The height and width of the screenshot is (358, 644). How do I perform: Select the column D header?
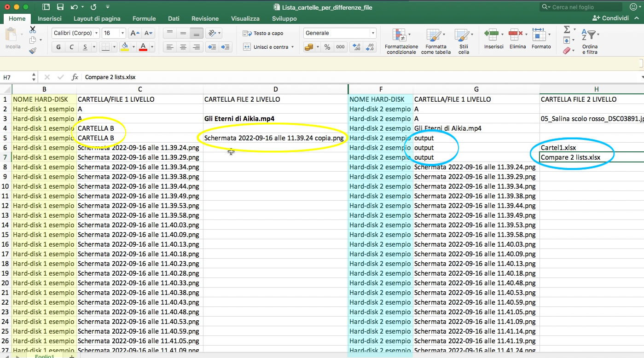tap(275, 89)
